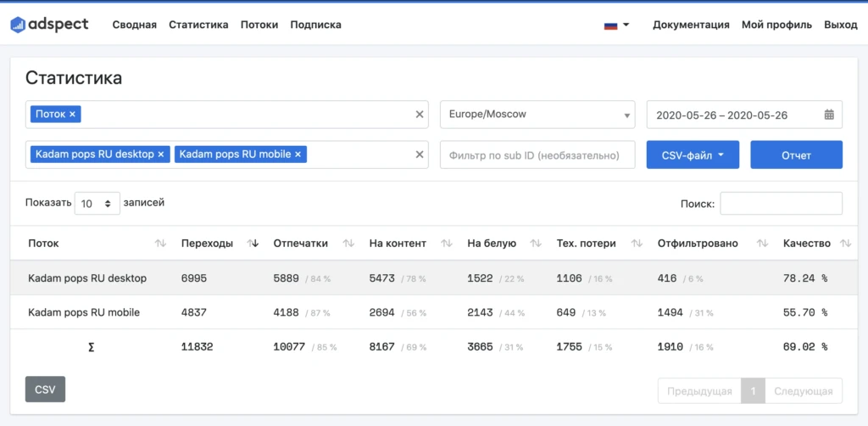Viewport: 868px width, 426px height.
Task: Click the 69.02 % total quality
Action: pyautogui.click(x=805, y=347)
